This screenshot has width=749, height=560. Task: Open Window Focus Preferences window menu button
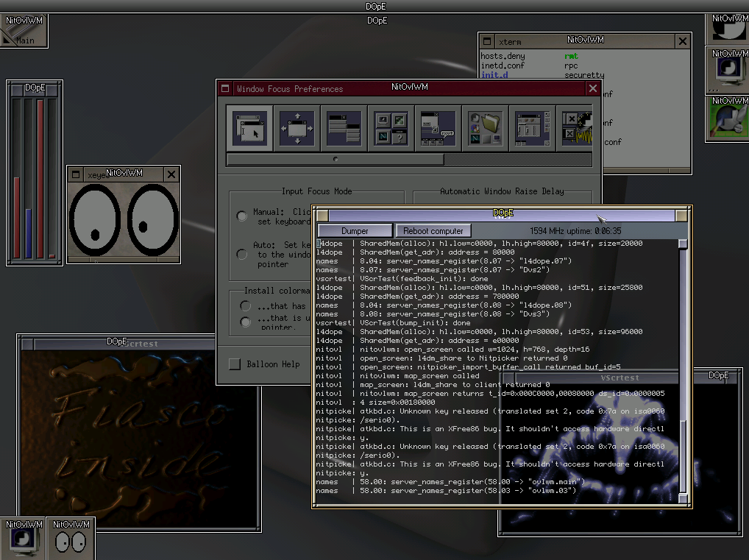[x=226, y=88]
